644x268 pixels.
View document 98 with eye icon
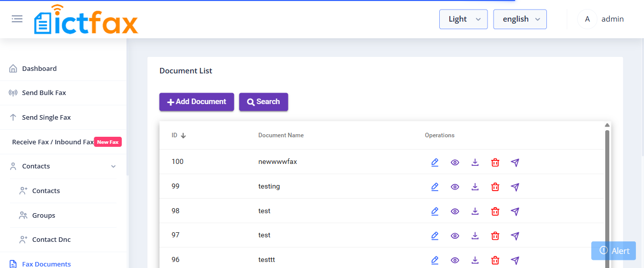455,212
